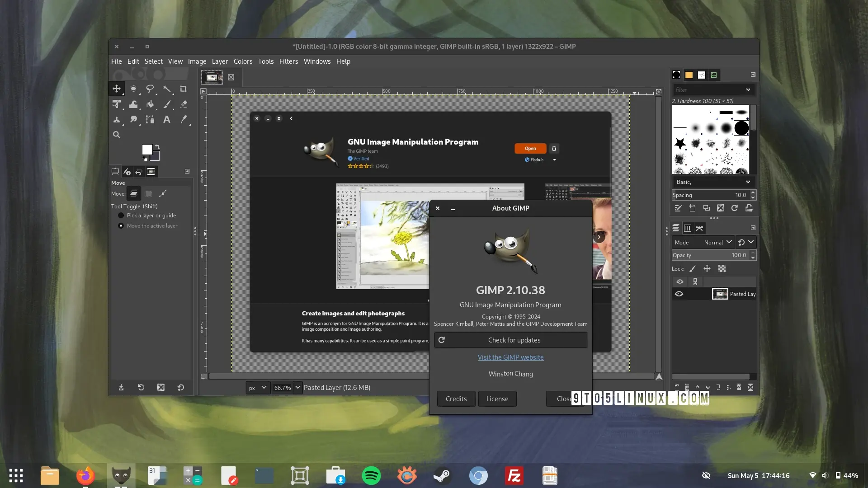868x488 pixels.
Task: Select the Bucket Fill tool
Action: [x=150, y=104]
